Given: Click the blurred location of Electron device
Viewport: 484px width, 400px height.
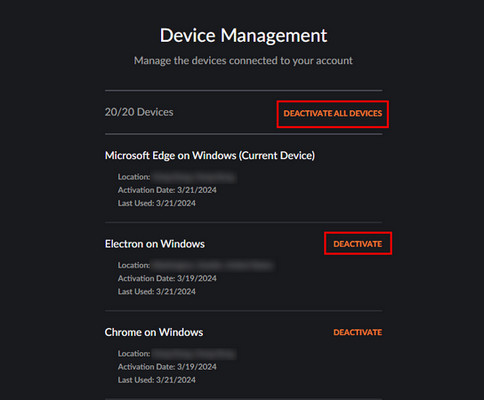Looking at the screenshot, I should click(x=213, y=266).
